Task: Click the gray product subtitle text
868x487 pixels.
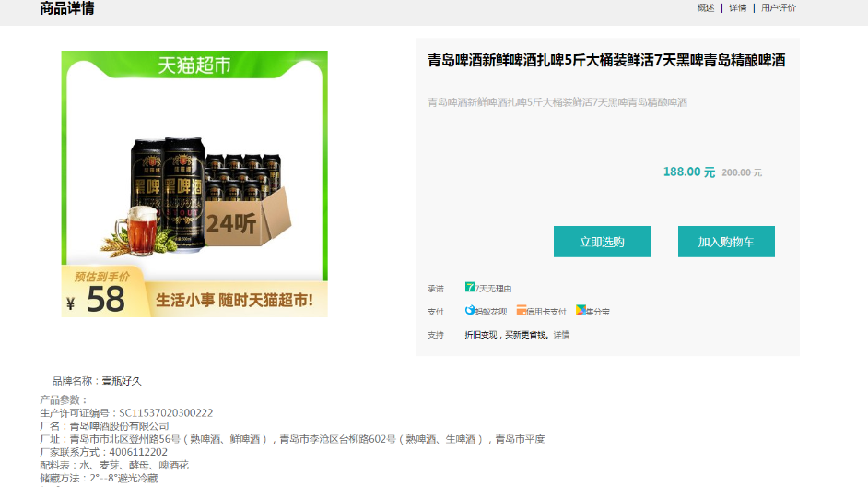Action: pyautogui.click(x=557, y=102)
